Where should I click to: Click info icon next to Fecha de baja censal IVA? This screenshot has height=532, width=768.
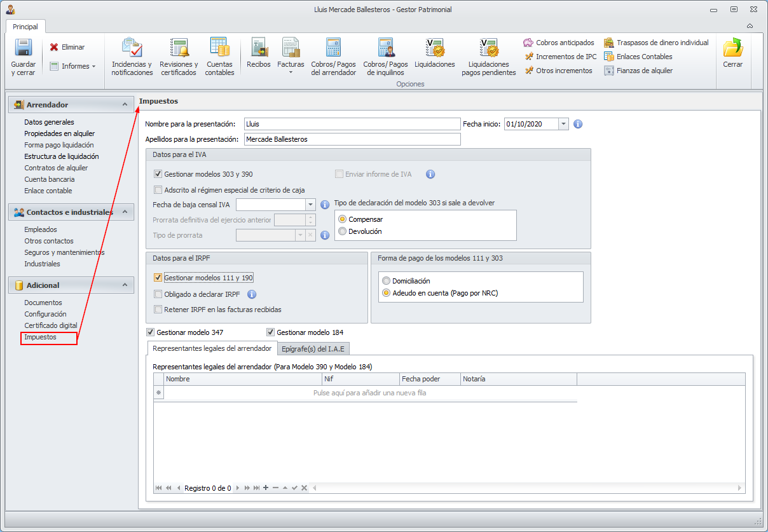point(325,205)
